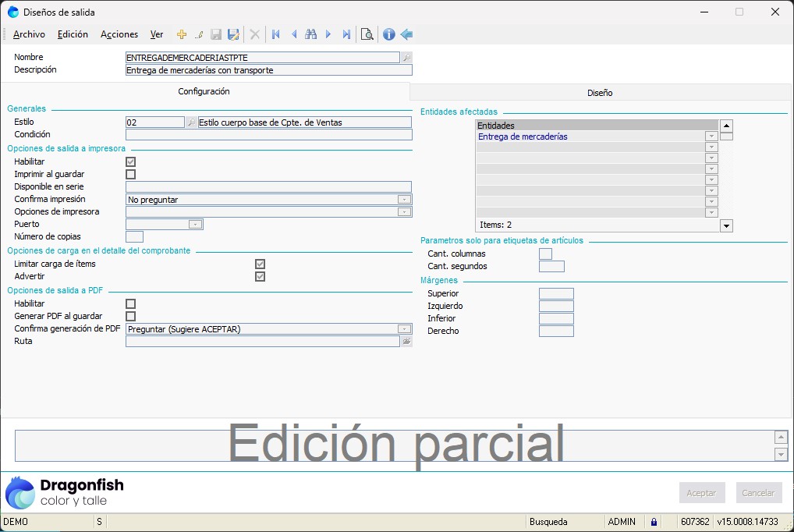Screen dimensions: 794x532
Task: Open the Entrega de mercaderías entity dropdown
Action: (x=711, y=137)
